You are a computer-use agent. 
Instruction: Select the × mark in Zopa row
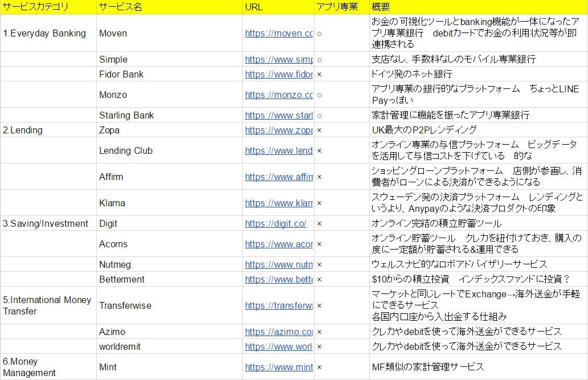pyautogui.click(x=320, y=130)
